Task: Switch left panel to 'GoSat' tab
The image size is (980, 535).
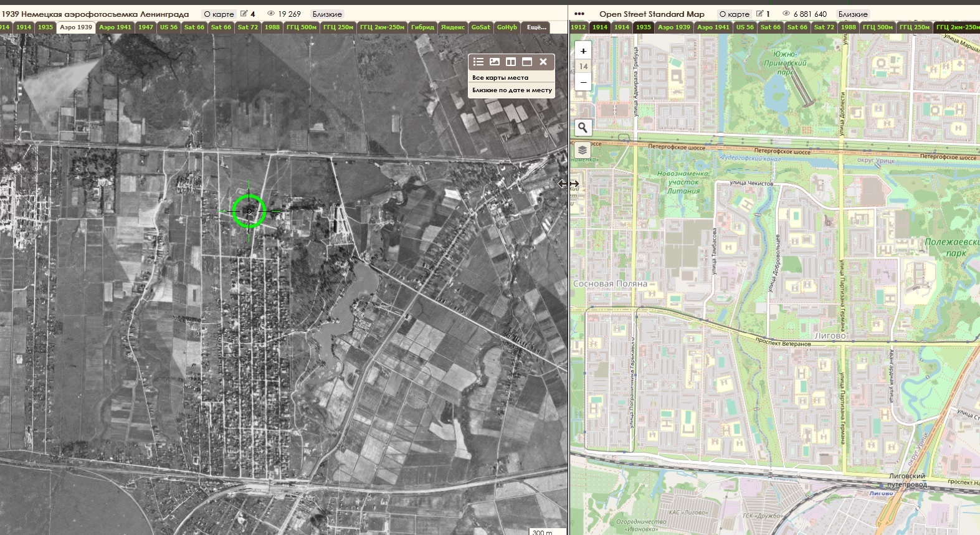Action: [x=480, y=27]
